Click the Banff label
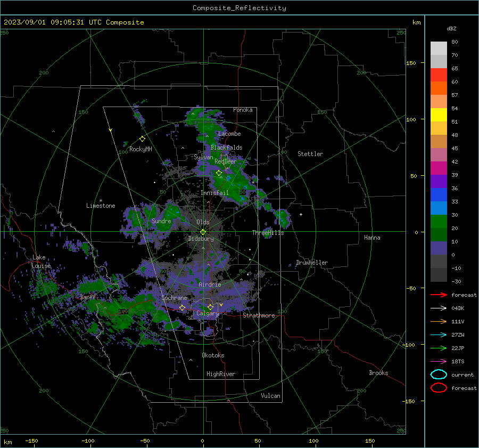This screenshot has height=448, width=479. pyautogui.click(x=88, y=297)
